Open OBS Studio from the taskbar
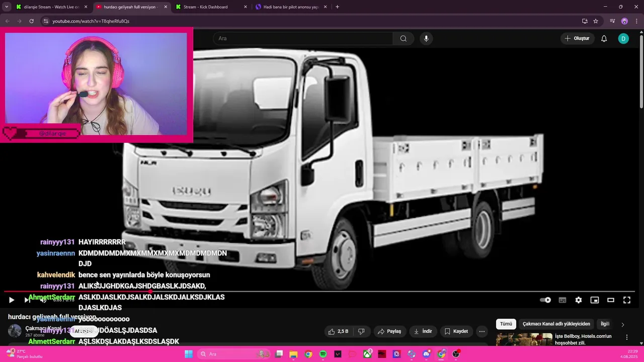Screen dimensions: 644x362 (456, 354)
